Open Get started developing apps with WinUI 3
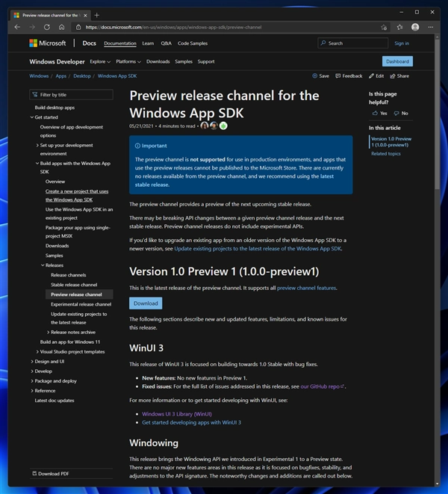448x494 pixels. point(191,422)
